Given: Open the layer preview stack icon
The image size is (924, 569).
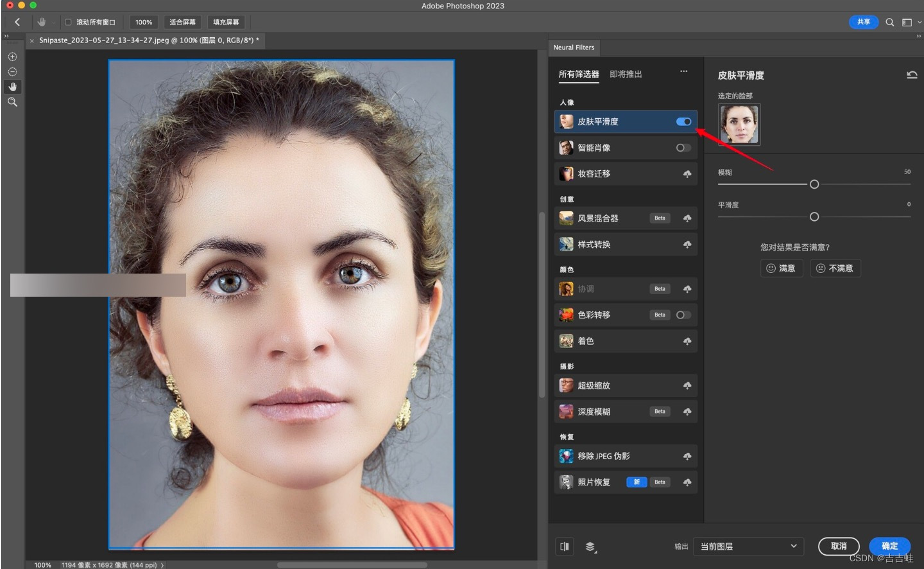Looking at the screenshot, I should click(x=590, y=547).
